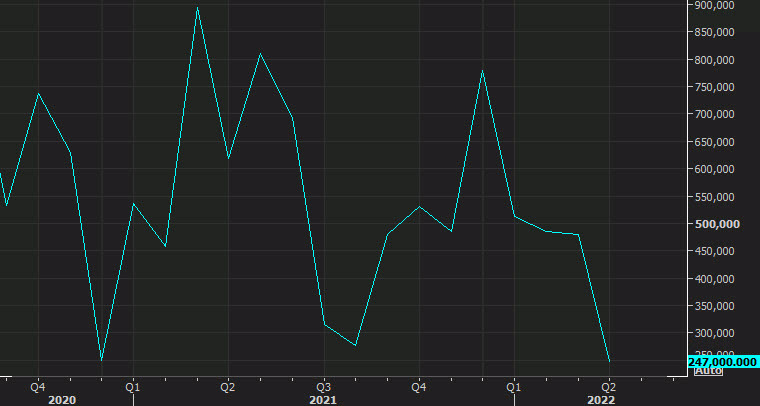Click the 750,000 y-axis label
Viewport: 760px width, 406px height.
[x=714, y=87]
